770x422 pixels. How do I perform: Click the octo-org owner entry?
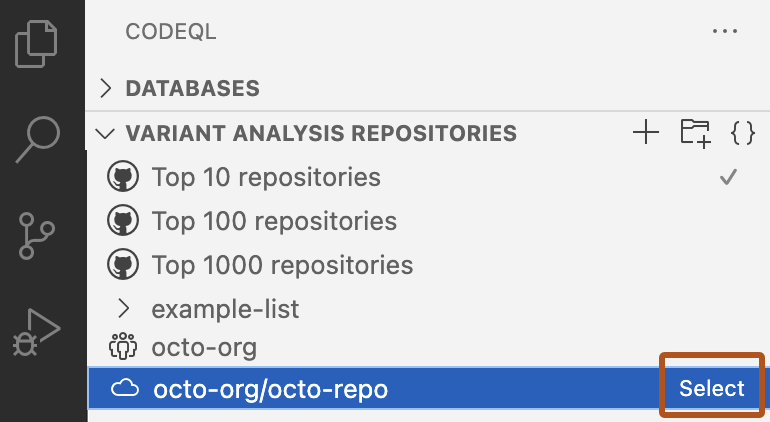(x=204, y=348)
